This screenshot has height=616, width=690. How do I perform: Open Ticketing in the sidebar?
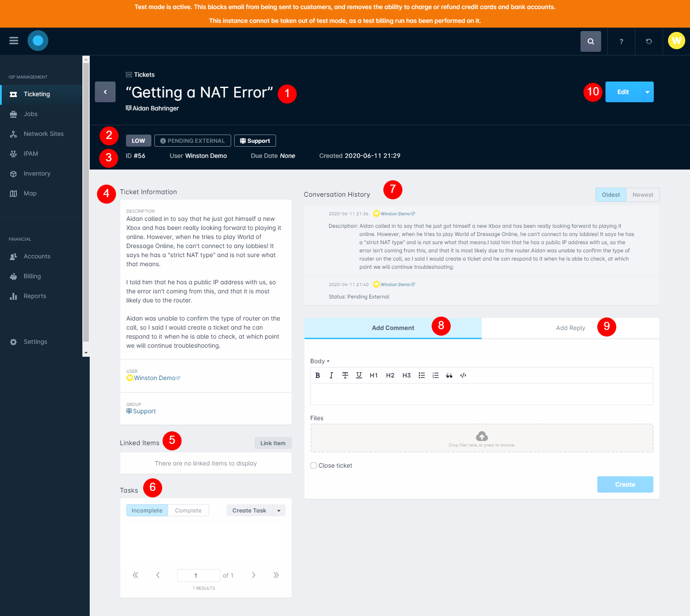tap(41, 94)
